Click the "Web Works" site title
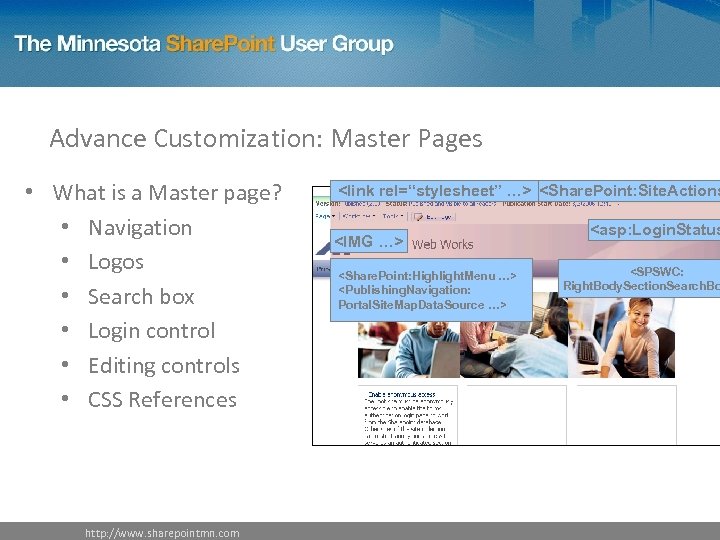This screenshot has width=720, height=540. (x=443, y=244)
